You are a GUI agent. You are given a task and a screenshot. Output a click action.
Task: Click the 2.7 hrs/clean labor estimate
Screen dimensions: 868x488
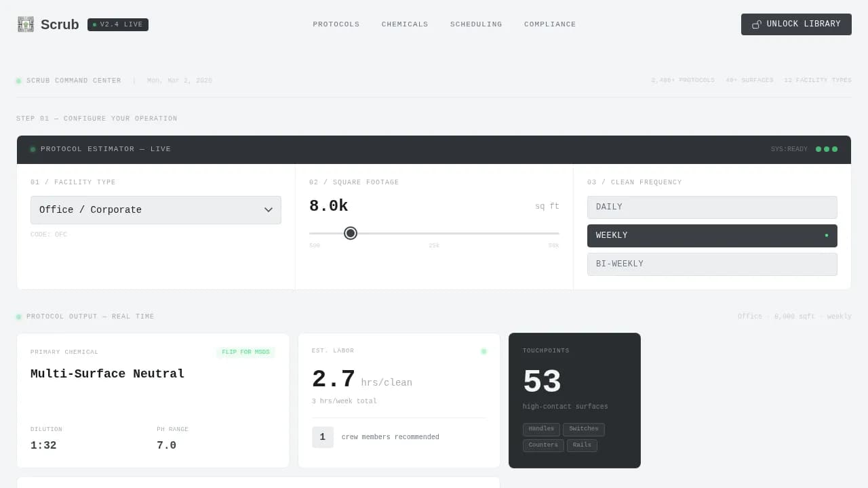[362, 380]
